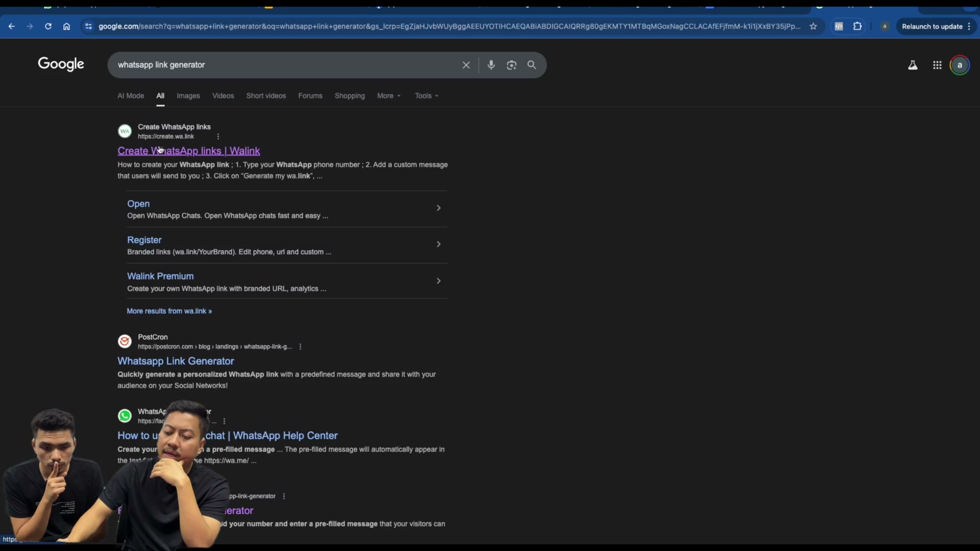Switch to the Images tab
980x551 pixels.
(x=188, y=96)
